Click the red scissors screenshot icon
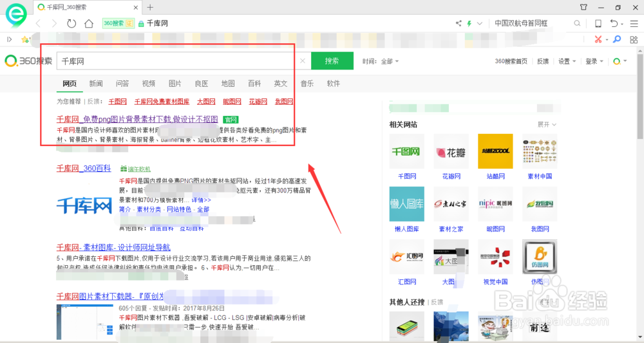 tap(598, 39)
